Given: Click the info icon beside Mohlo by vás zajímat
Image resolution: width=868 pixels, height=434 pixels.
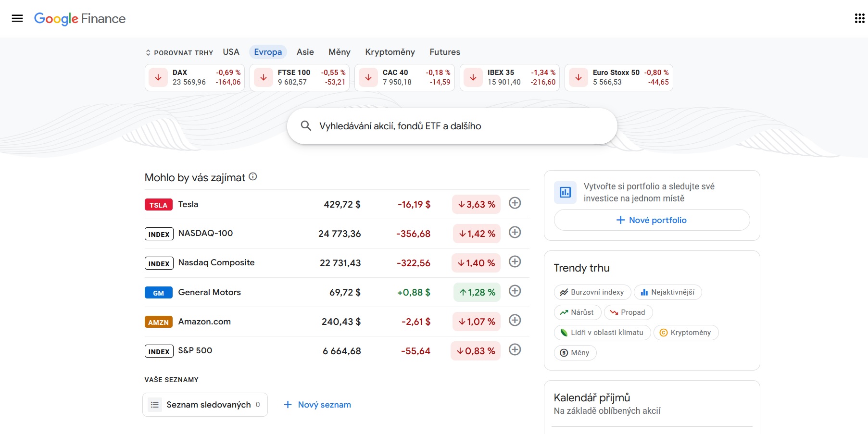Looking at the screenshot, I should pyautogui.click(x=253, y=177).
